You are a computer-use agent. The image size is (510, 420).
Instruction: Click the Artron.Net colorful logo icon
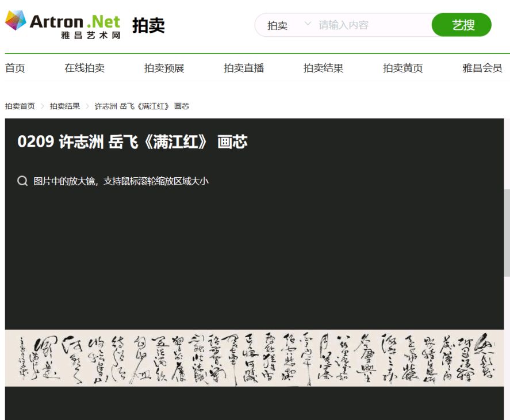[x=16, y=20]
